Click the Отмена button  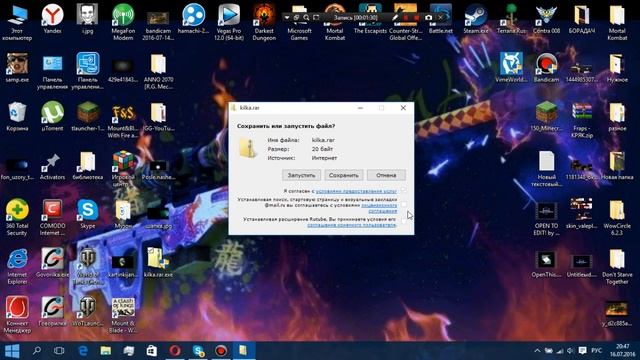point(386,175)
